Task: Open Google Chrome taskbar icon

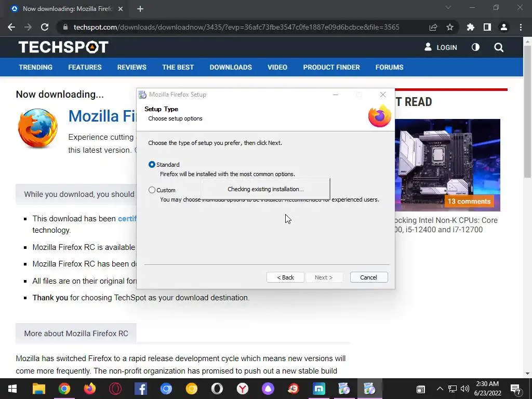Action: coord(64,389)
